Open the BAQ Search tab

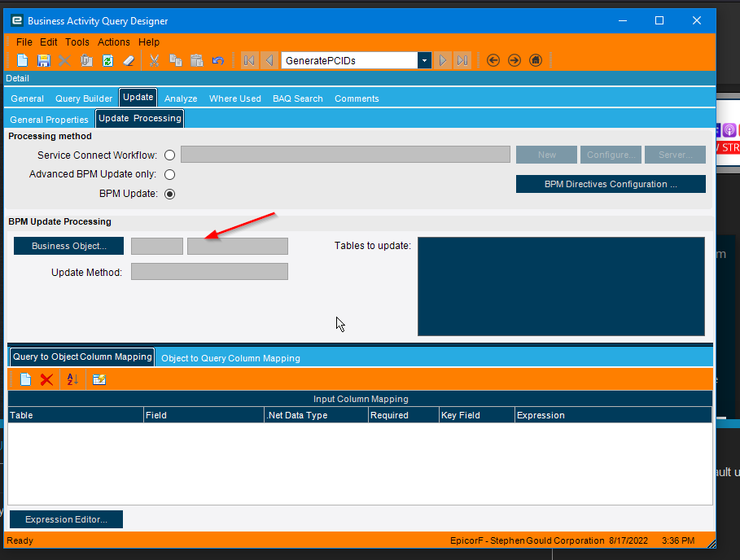[x=298, y=98]
